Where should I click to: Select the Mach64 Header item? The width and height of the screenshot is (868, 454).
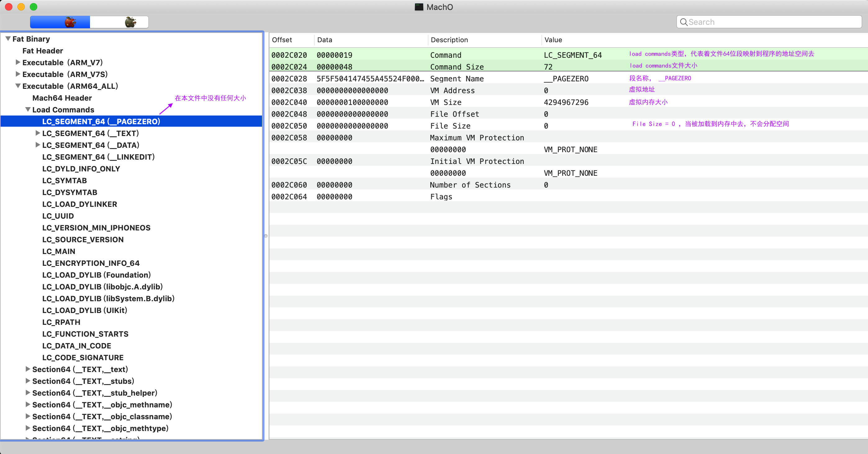click(62, 98)
